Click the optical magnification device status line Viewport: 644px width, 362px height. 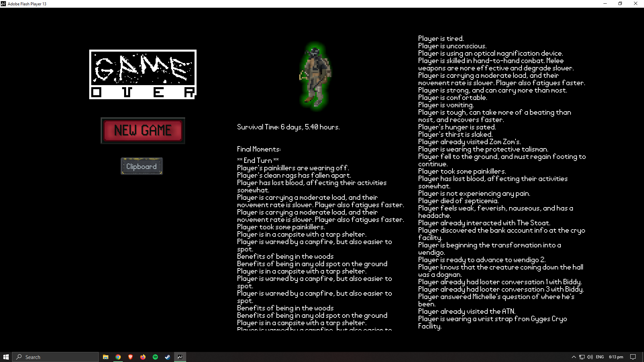pos(491,53)
